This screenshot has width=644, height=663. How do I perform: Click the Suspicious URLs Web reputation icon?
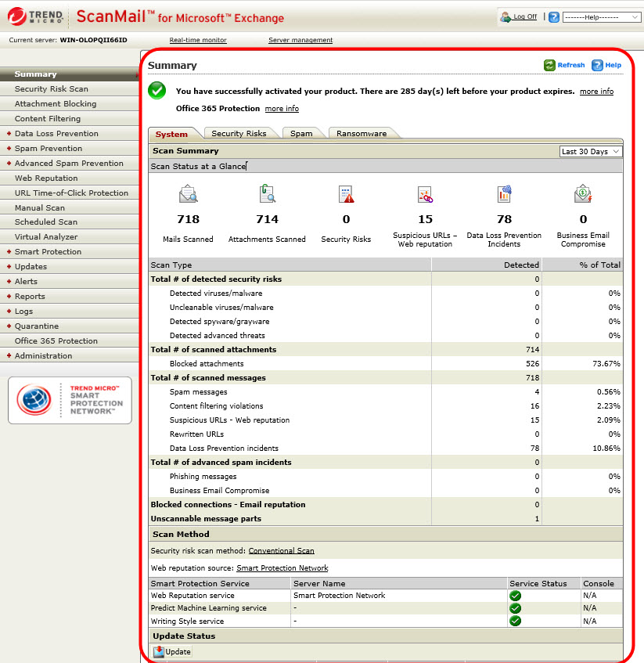(x=425, y=194)
